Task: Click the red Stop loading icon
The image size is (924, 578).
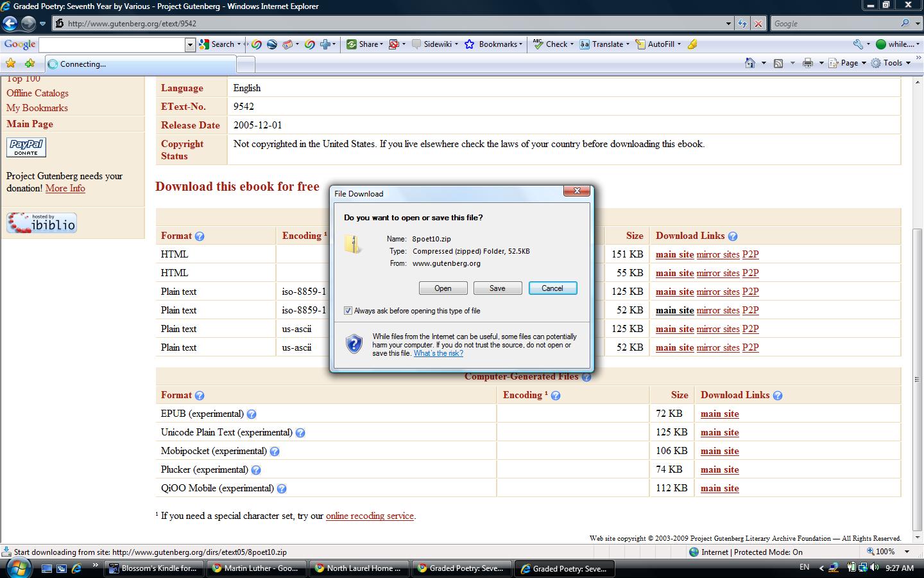Action: (758, 24)
